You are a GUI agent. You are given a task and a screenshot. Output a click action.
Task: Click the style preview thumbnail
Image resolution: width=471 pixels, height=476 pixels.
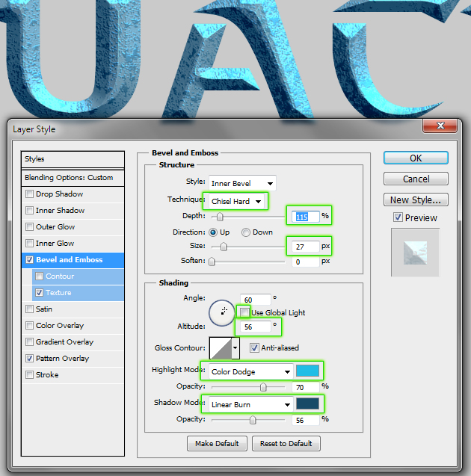[415, 253]
